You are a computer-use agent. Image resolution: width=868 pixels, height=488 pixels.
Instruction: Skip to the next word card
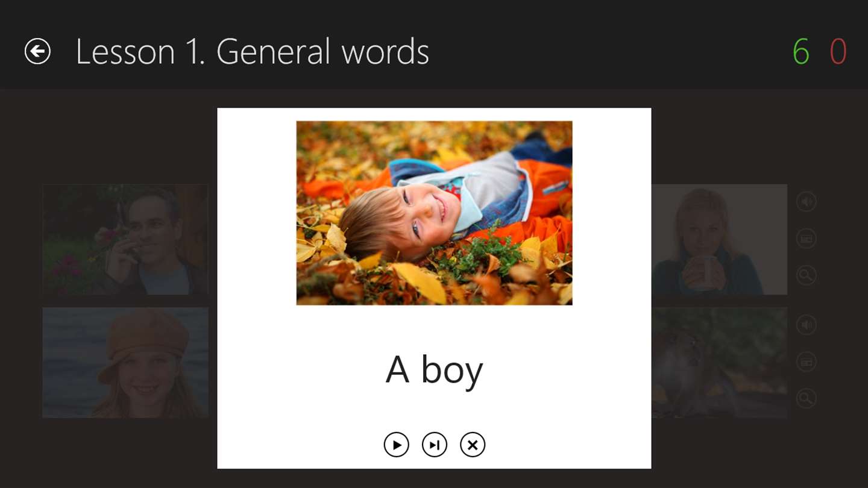[x=434, y=445]
